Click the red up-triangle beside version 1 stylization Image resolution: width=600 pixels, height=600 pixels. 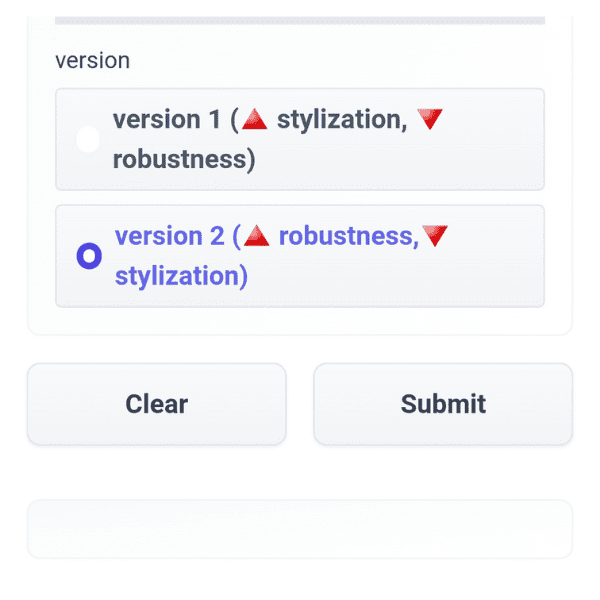(255, 120)
